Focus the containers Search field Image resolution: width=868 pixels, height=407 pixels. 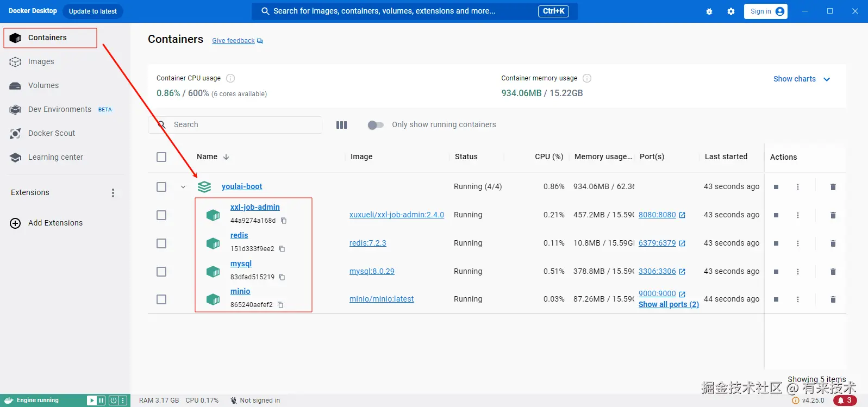[235, 125]
